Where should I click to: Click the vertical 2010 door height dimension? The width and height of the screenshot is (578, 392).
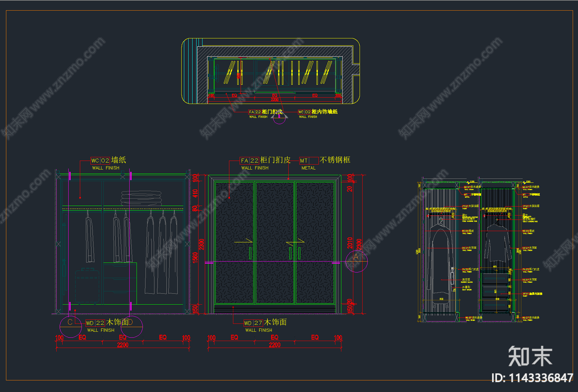(x=350, y=243)
